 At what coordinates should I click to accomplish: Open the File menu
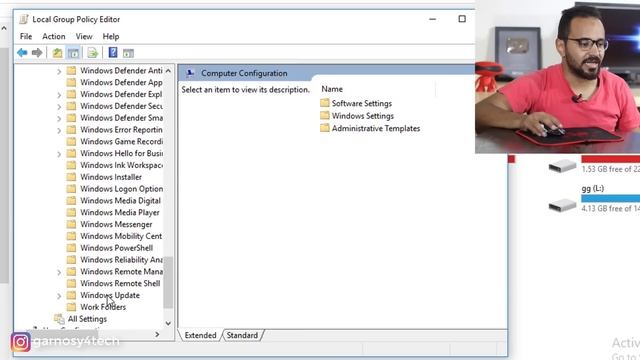(26, 36)
